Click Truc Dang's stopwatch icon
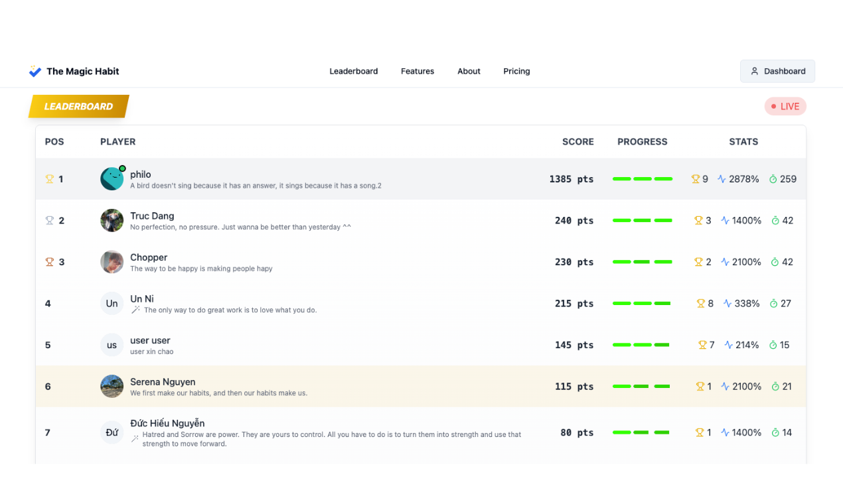Screen dimensions: 843x504 [x=775, y=221]
